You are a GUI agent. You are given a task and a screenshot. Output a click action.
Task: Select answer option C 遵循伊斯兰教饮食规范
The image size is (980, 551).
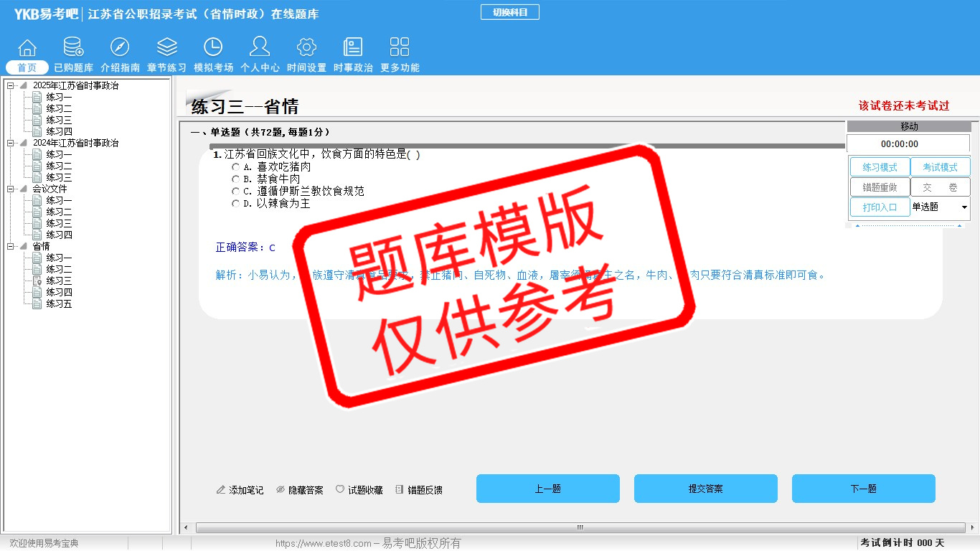[236, 192]
